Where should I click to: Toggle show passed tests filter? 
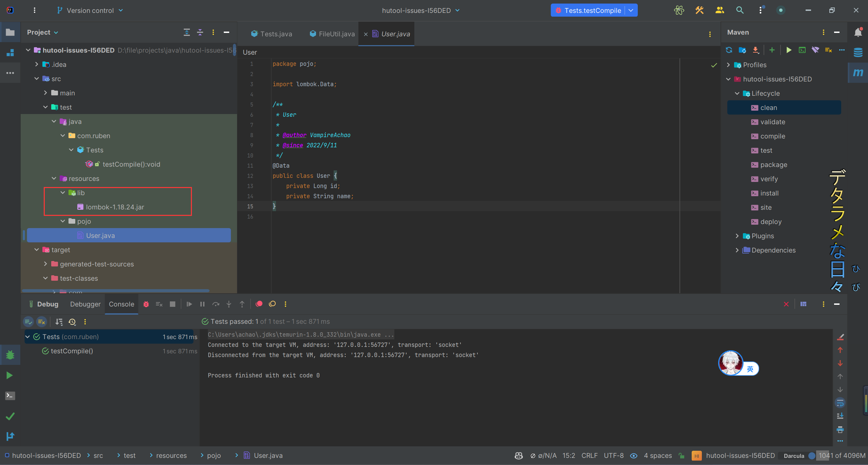[28, 322]
